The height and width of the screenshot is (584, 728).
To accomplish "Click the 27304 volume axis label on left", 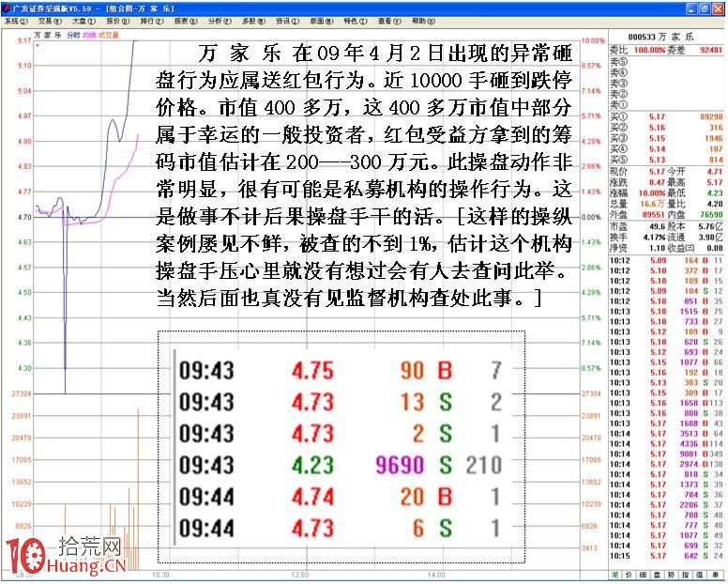I will (22, 393).
